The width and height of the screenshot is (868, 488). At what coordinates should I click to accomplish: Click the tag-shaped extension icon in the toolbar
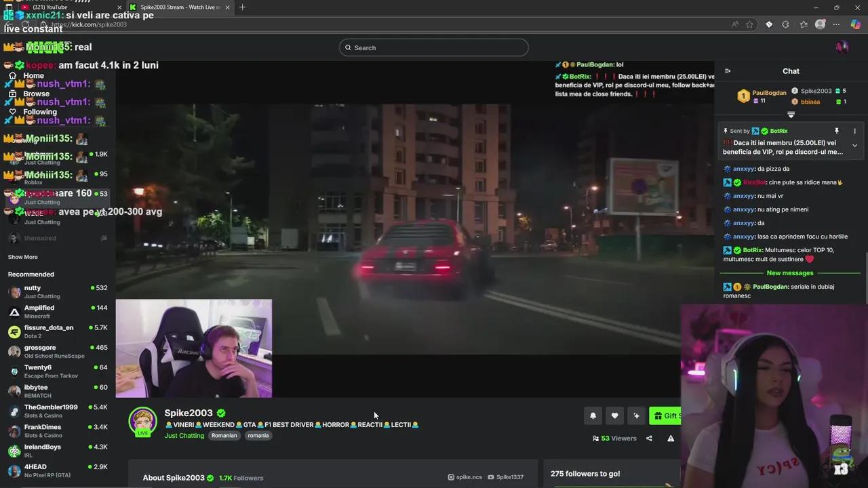(x=769, y=24)
